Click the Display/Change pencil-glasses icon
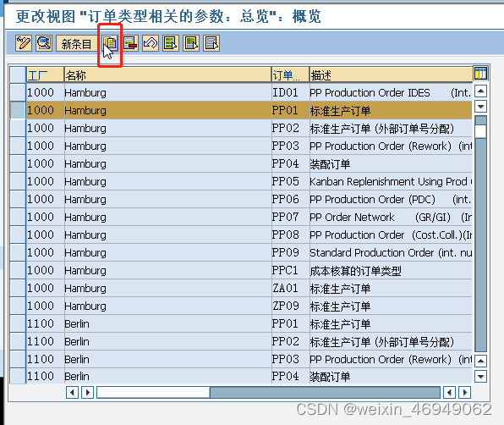The height and width of the screenshot is (425, 504). click(x=24, y=43)
